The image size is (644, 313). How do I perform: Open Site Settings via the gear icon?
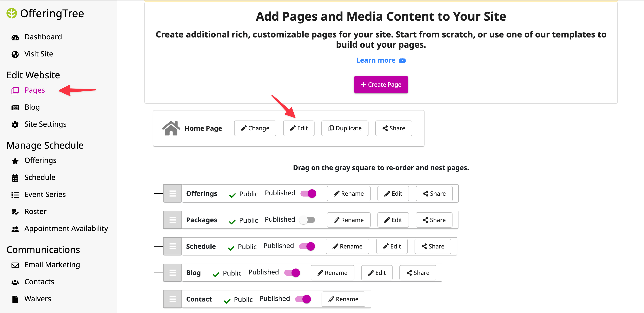[x=15, y=125]
